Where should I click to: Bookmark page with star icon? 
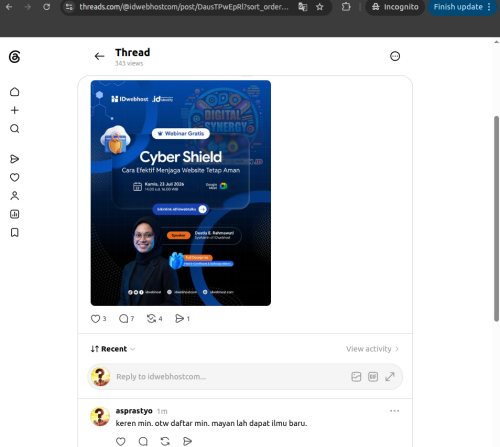pos(320,7)
